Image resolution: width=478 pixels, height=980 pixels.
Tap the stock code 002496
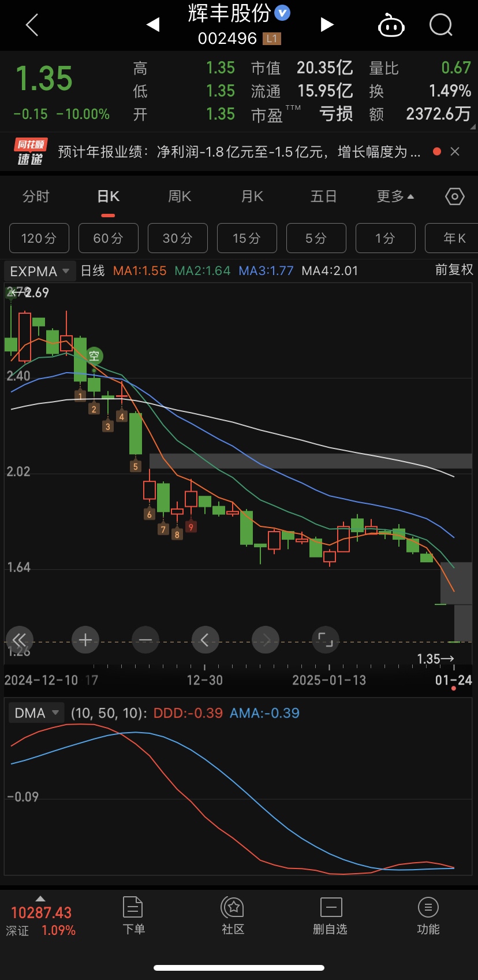coord(227,39)
